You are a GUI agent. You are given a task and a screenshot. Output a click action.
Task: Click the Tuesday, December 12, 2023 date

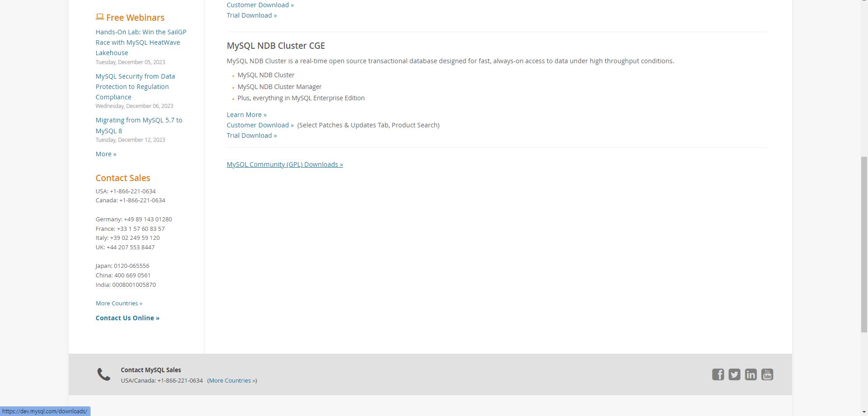130,140
